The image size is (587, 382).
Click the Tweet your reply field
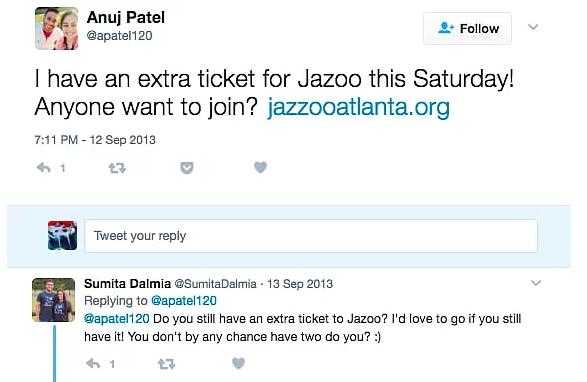pos(311,236)
